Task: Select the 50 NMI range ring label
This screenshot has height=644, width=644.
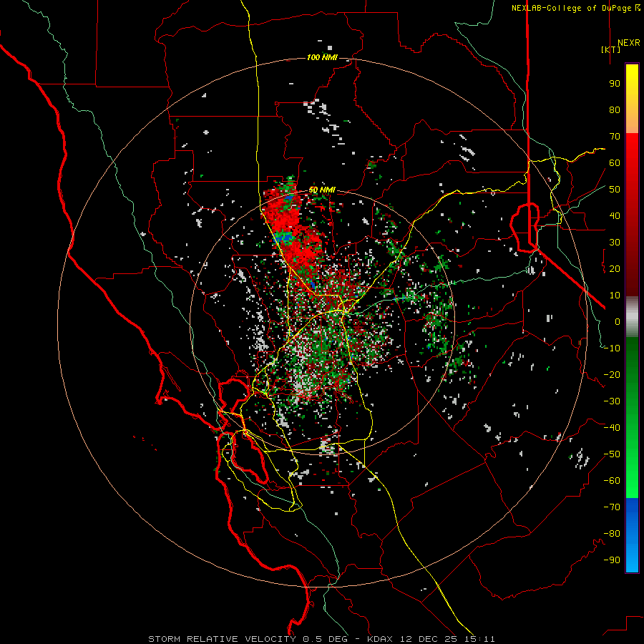Action: [322, 190]
